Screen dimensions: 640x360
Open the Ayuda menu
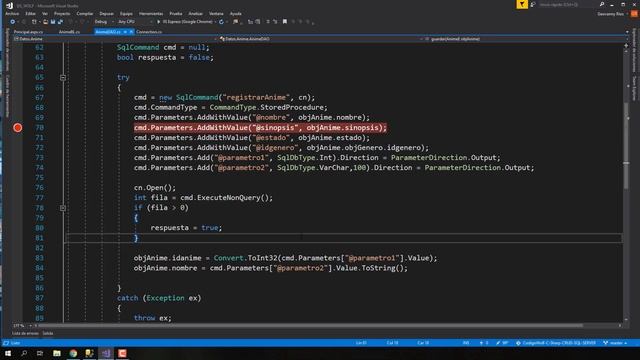236,13
